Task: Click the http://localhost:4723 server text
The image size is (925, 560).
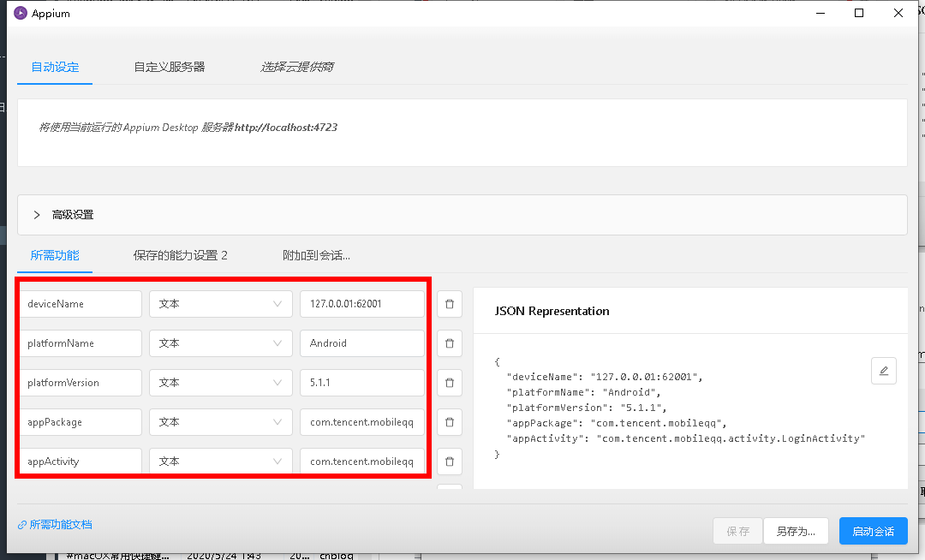Action: pos(286,128)
